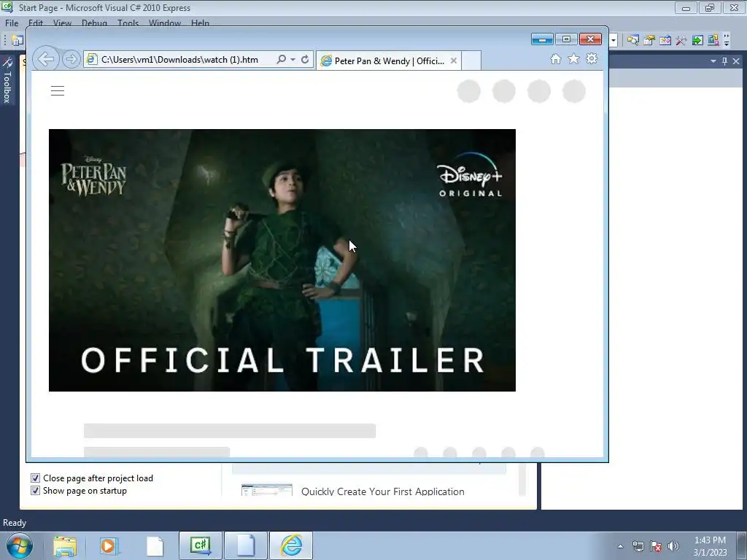Expand the Toolbox side tab
The image size is (747, 560).
7,80
